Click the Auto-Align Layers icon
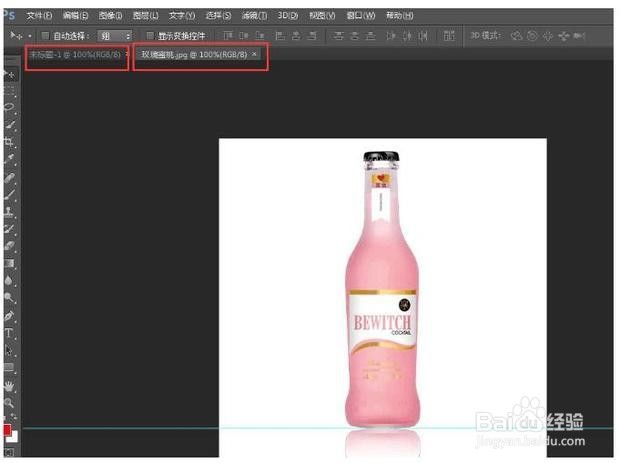The width and height of the screenshot is (620, 463). [449, 36]
